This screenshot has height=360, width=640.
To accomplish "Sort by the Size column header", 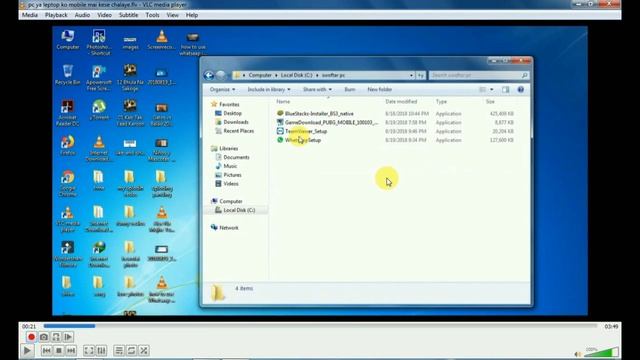I will point(490,102).
